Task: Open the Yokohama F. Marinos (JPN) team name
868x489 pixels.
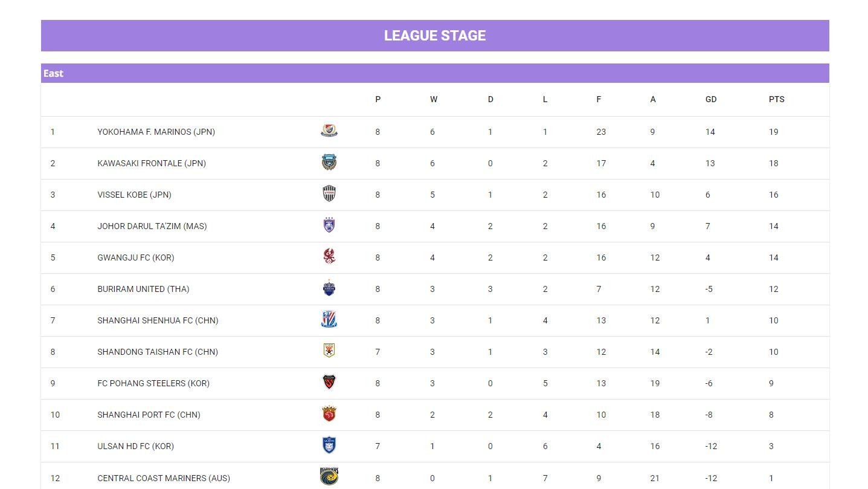Action: coord(156,132)
